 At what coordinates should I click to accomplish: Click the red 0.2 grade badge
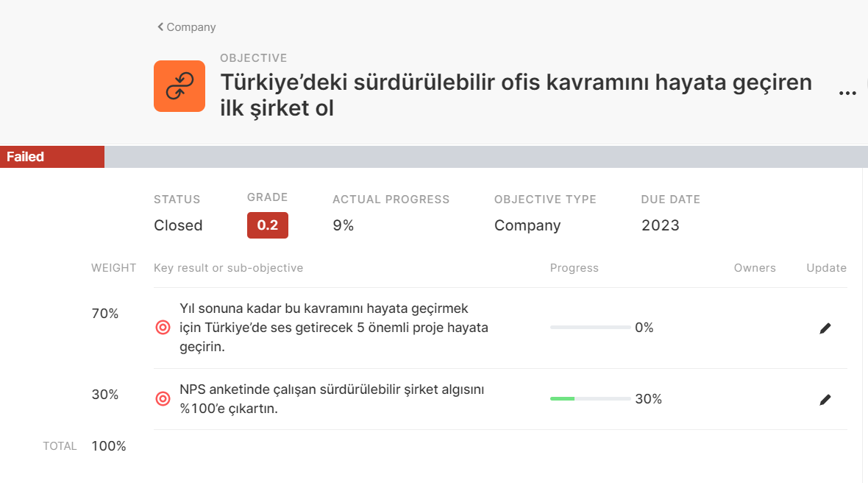(267, 225)
